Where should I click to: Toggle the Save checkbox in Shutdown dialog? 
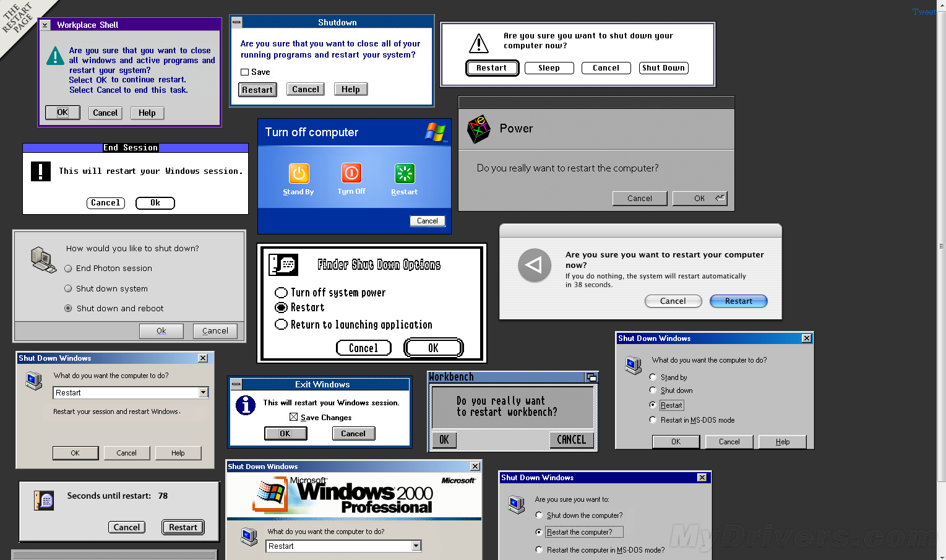244,72
